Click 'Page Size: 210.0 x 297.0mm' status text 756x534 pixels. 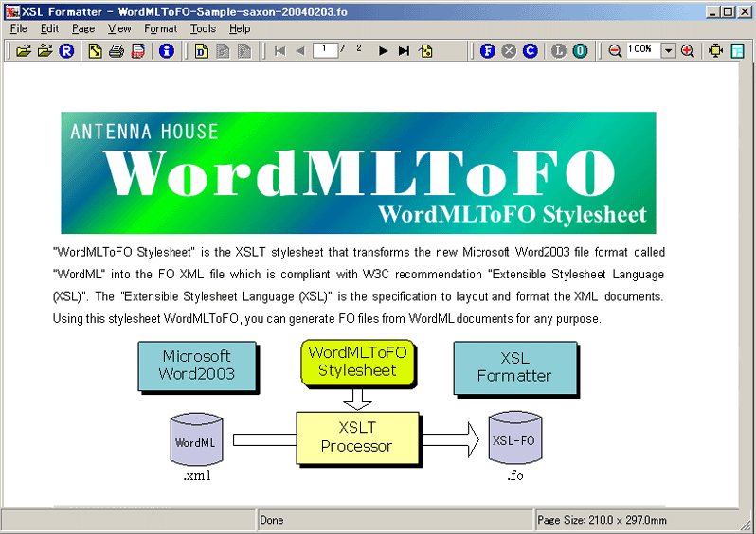click(603, 520)
